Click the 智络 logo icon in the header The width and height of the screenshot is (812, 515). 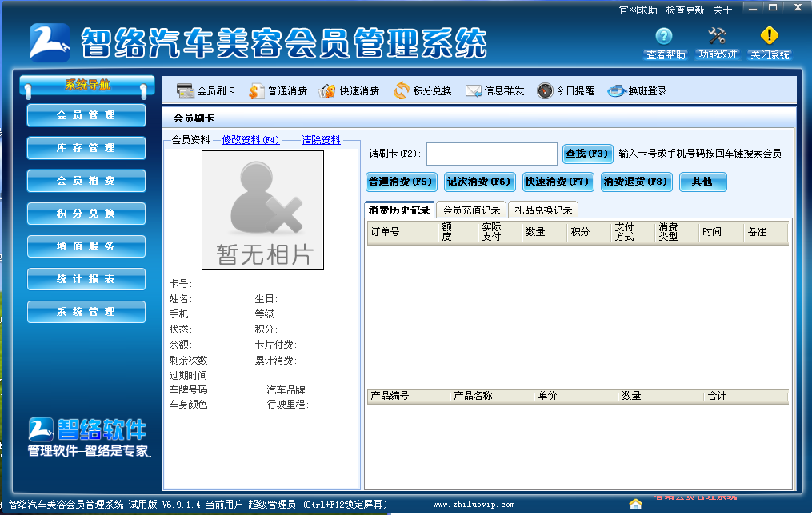[x=50, y=42]
